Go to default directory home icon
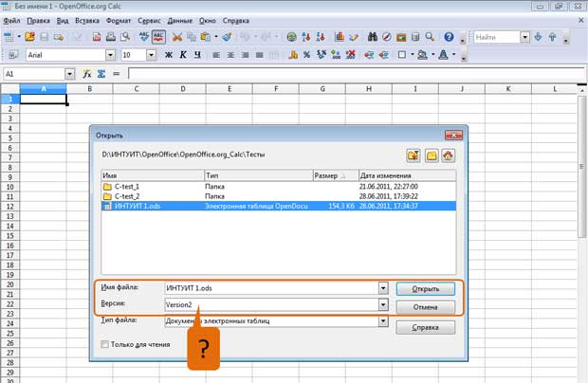 [449, 155]
